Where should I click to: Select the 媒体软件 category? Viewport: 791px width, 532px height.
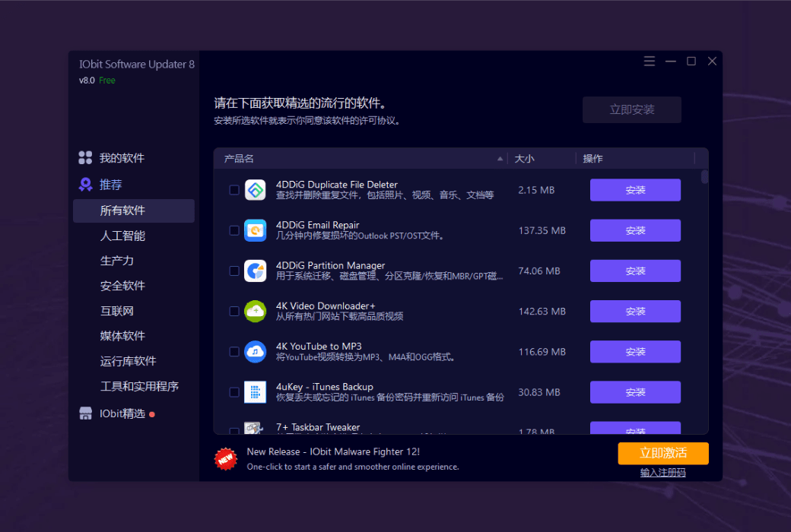[x=122, y=336]
